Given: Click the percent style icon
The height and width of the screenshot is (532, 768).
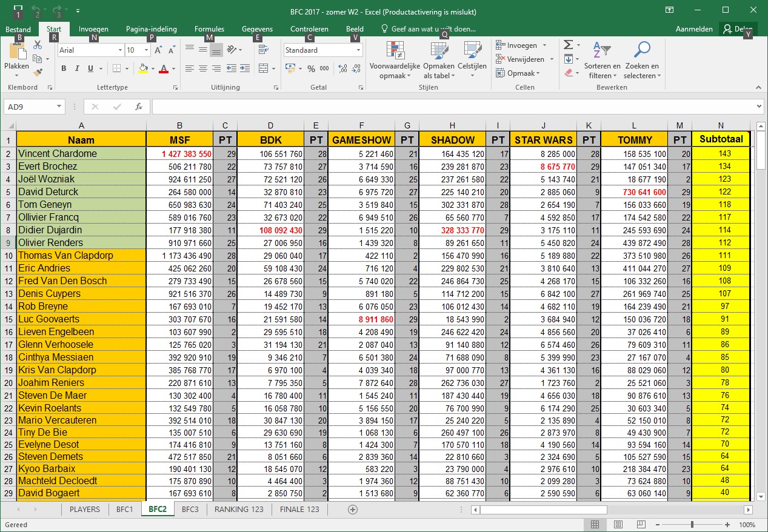Looking at the screenshot, I should [x=312, y=69].
